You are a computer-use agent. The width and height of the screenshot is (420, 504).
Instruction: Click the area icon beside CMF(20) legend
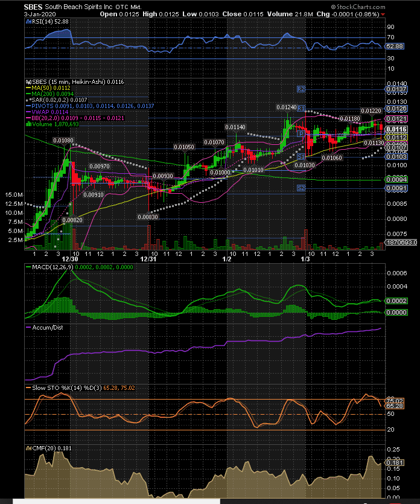click(28, 448)
